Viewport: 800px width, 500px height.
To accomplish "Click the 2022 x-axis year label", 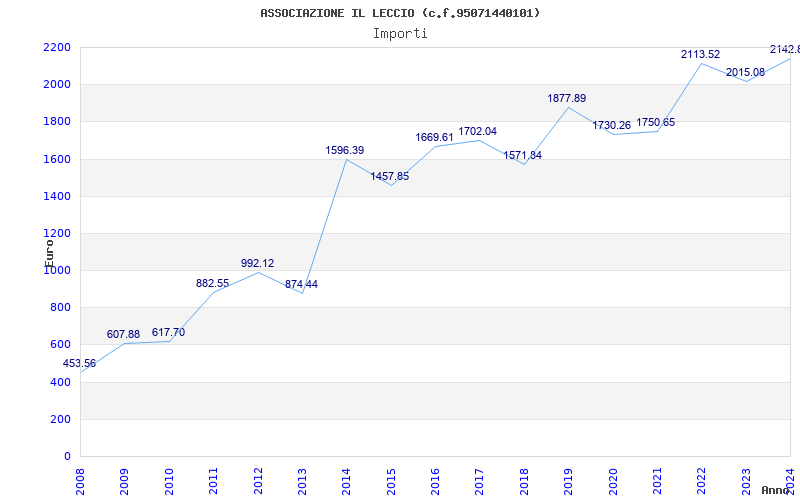I will coord(702,481).
